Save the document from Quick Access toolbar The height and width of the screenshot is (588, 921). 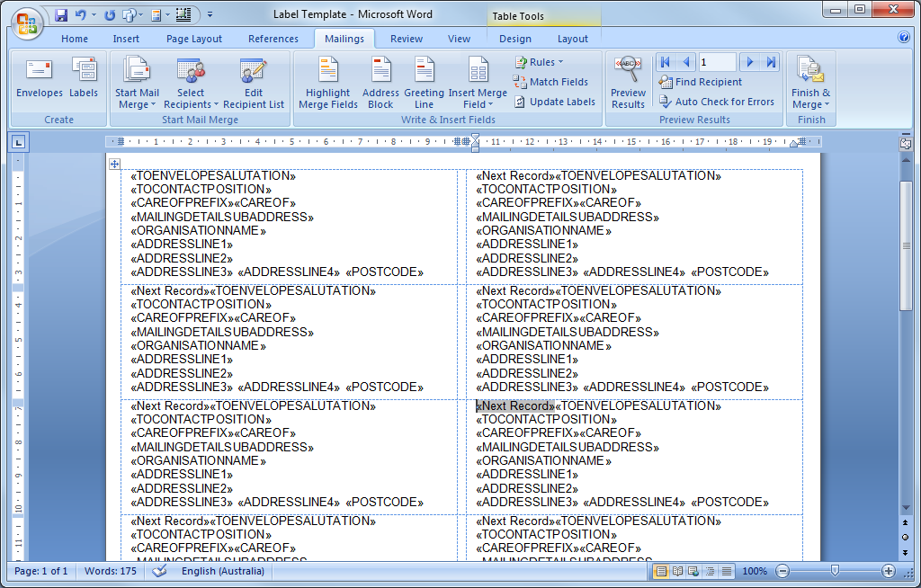pyautogui.click(x=60, y=14)
